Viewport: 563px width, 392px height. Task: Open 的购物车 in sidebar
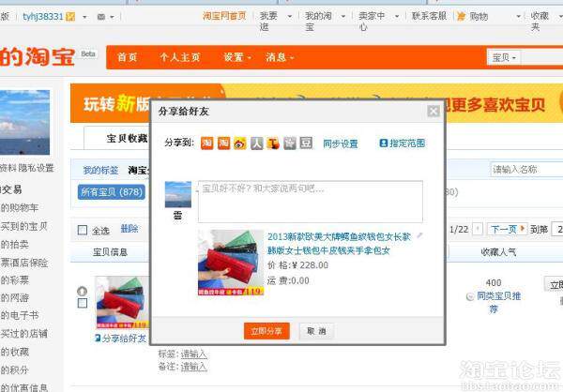[x=20, y=207]
